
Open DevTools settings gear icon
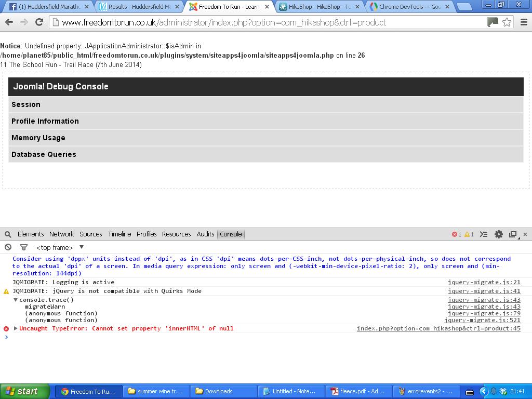tap(498, 234)
